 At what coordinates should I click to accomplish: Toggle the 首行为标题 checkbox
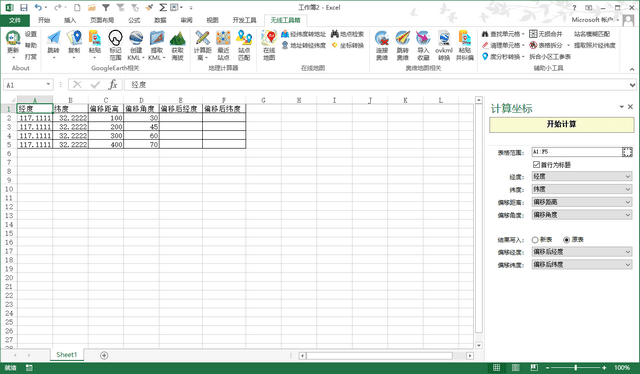coord(536,165)
